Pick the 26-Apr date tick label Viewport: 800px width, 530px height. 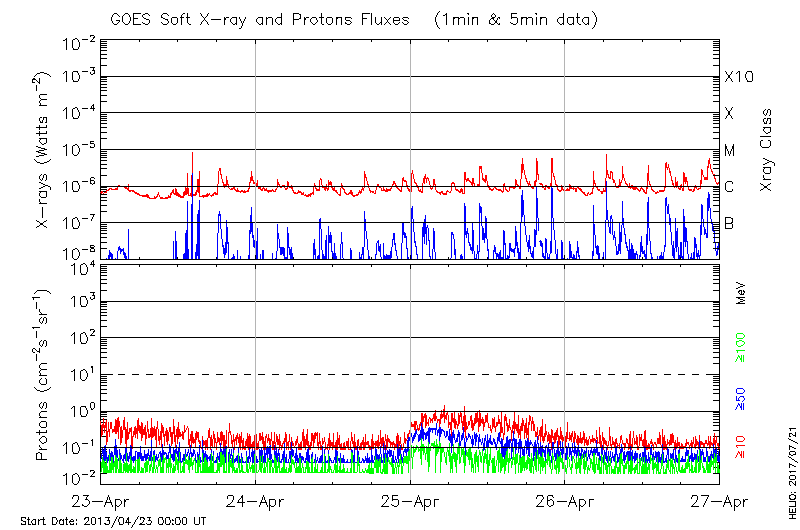[565, 501]
